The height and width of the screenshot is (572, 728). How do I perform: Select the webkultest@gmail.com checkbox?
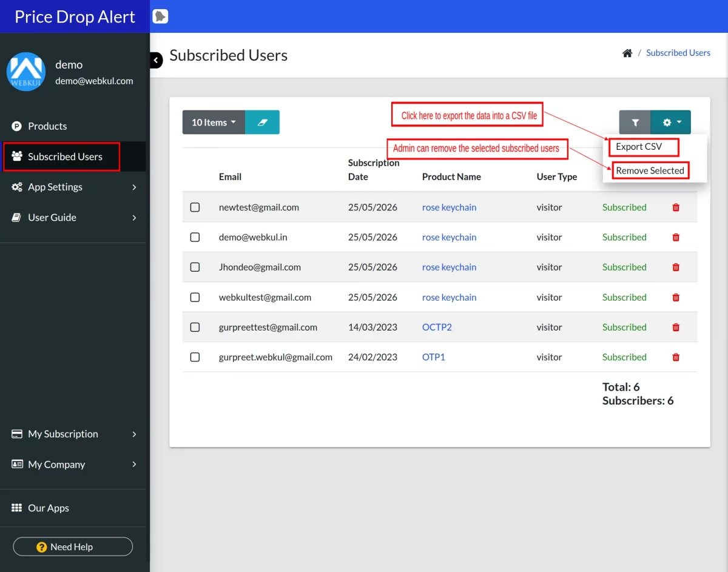[x=195, y=297]
